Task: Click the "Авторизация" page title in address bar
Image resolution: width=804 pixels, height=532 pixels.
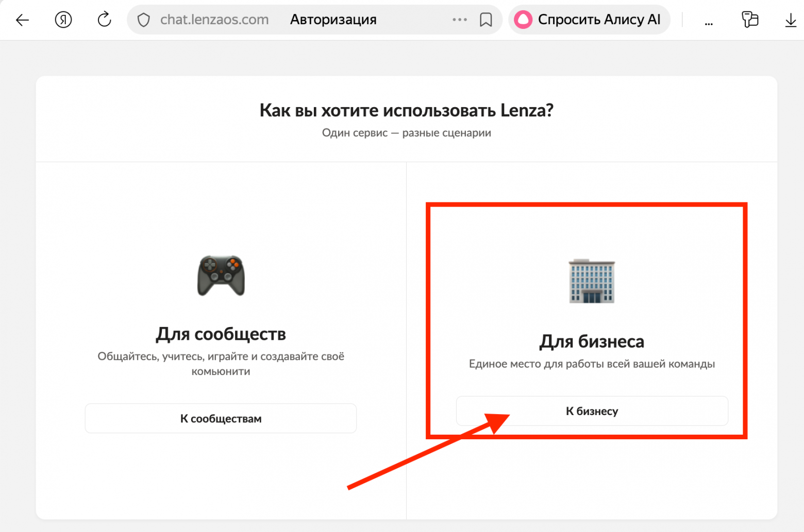Action: coord(333,20)
